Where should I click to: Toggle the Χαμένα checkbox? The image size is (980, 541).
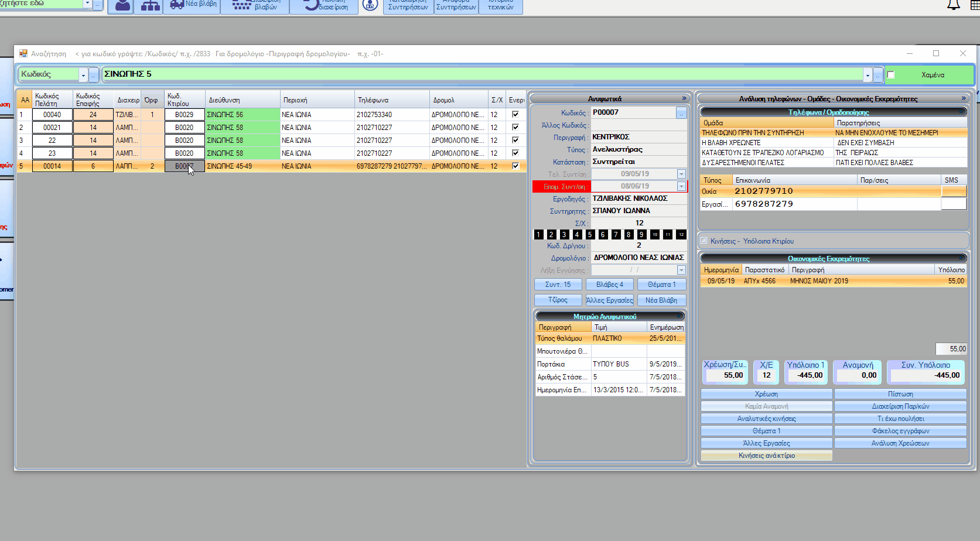coord(891,75)
